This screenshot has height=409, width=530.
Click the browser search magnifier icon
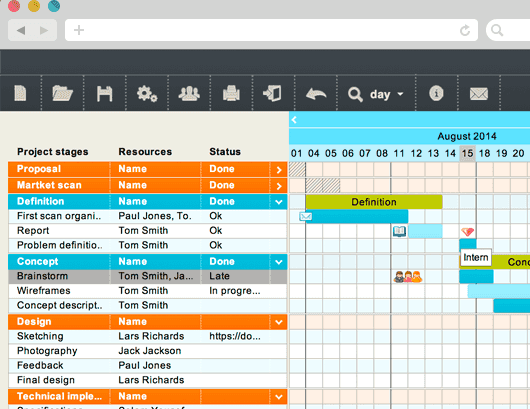coord(497,30)
